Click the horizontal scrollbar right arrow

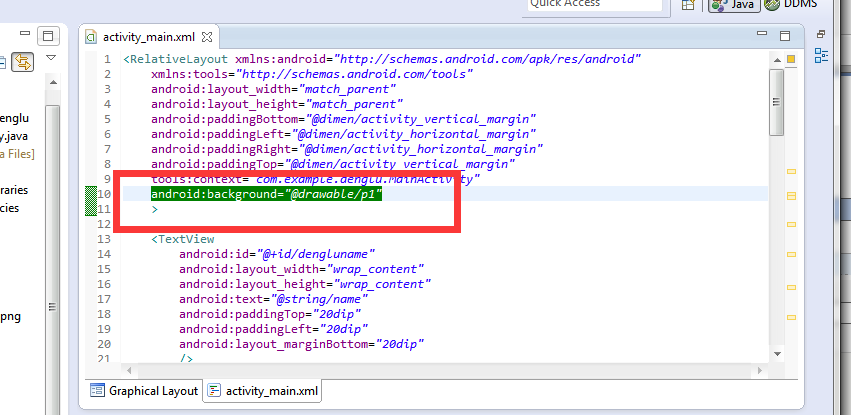760,371
